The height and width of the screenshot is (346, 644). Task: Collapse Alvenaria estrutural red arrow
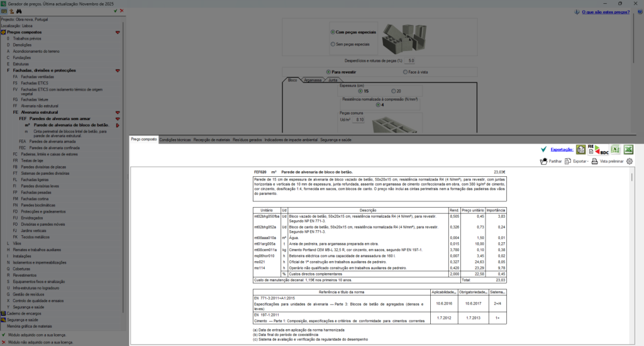[118, 113]
